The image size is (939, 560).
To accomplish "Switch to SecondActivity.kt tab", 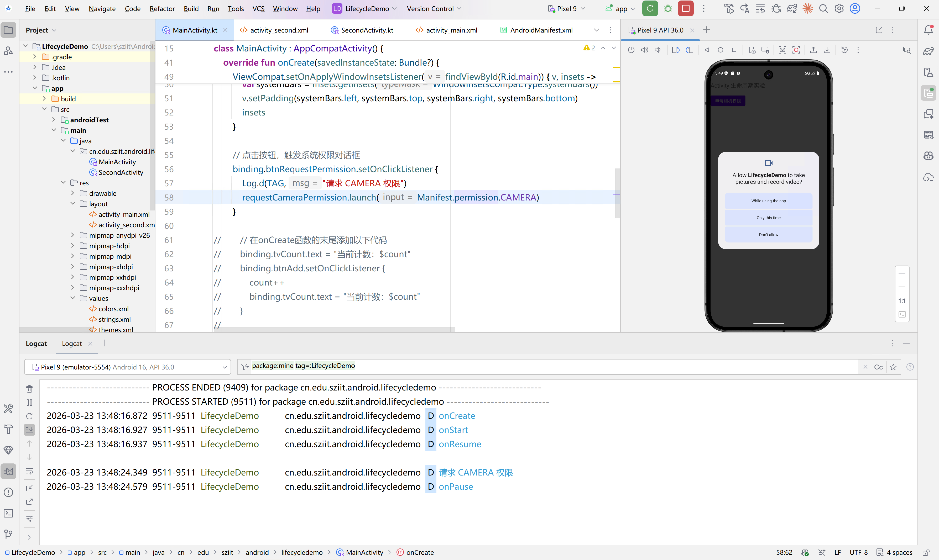I will click(362, 30).
